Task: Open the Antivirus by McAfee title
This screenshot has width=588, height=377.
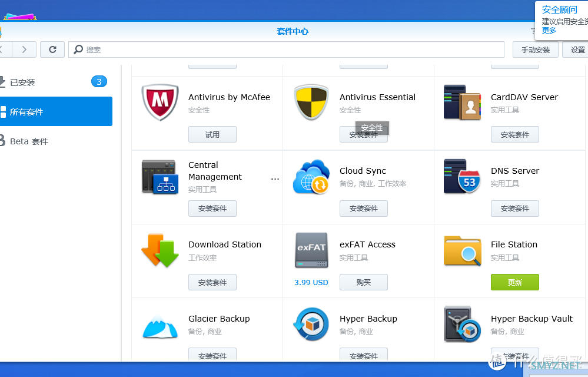Action: (229, 97)
